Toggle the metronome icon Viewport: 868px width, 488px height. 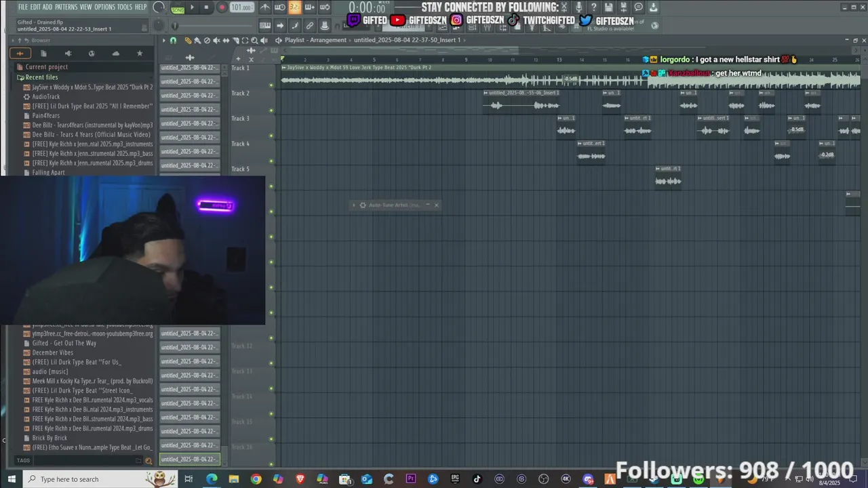[x=265, y=7]
